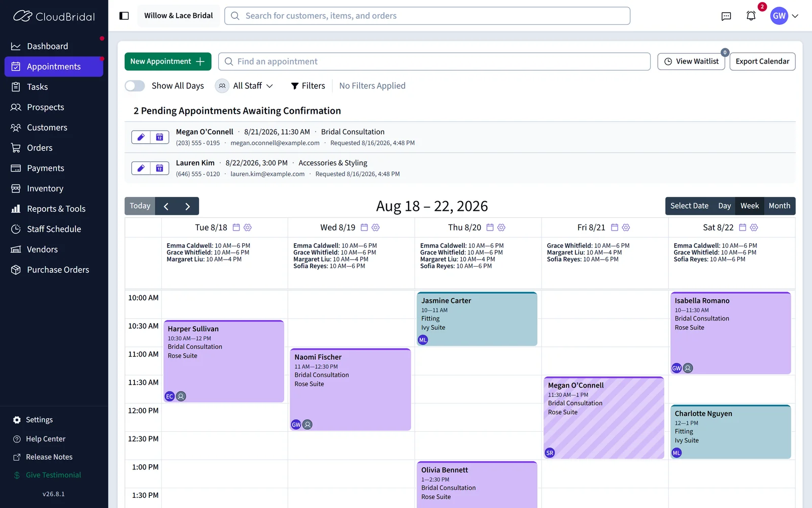The width and height of the screenshot is (812, 508).
Task: Toggle the sidebar collapse icon
Action: pyautogui.click(x=124, y=16)
